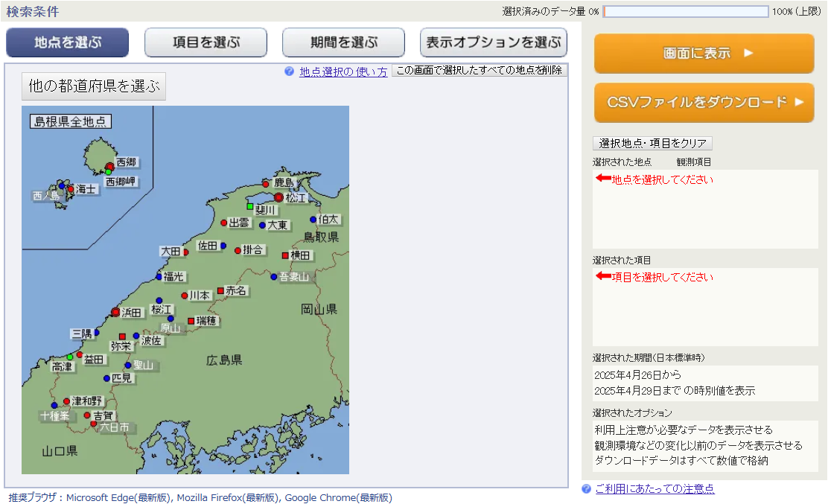Click 選択地点・項目をクリア button

pyautogui.click(x=652, y=143)
